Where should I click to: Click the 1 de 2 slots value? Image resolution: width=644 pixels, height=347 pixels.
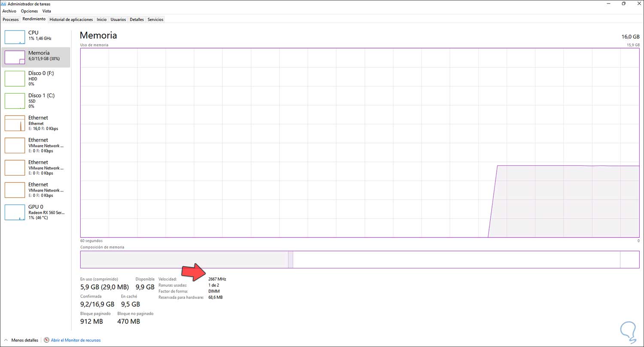(214, 285)
